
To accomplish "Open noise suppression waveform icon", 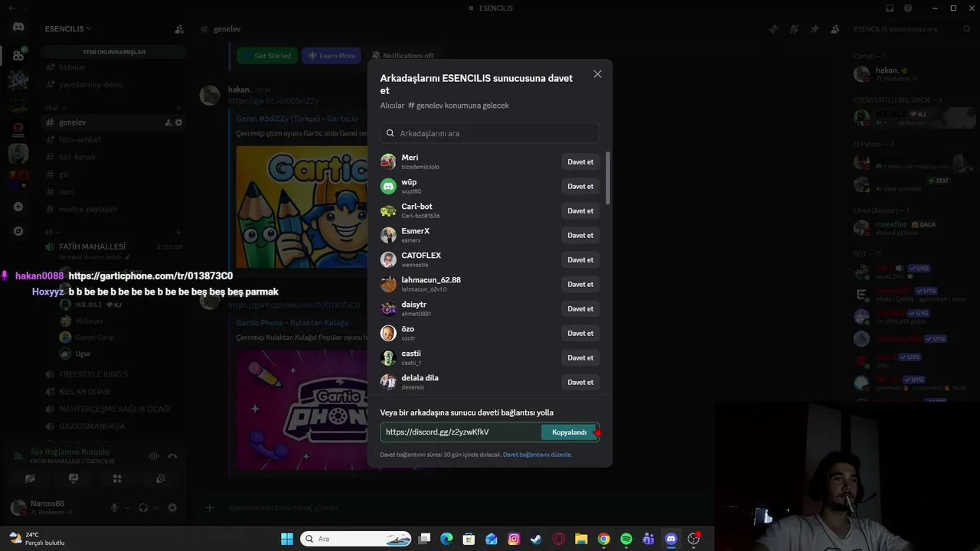I will [154, 456].
